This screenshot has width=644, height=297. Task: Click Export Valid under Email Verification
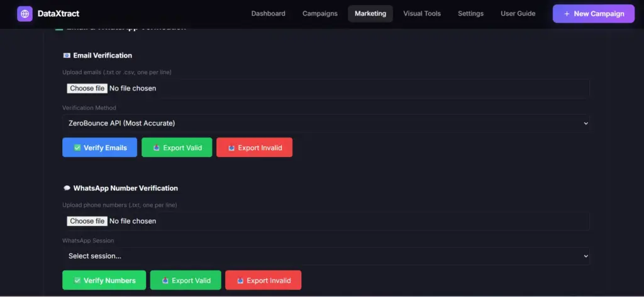[177, 148]
